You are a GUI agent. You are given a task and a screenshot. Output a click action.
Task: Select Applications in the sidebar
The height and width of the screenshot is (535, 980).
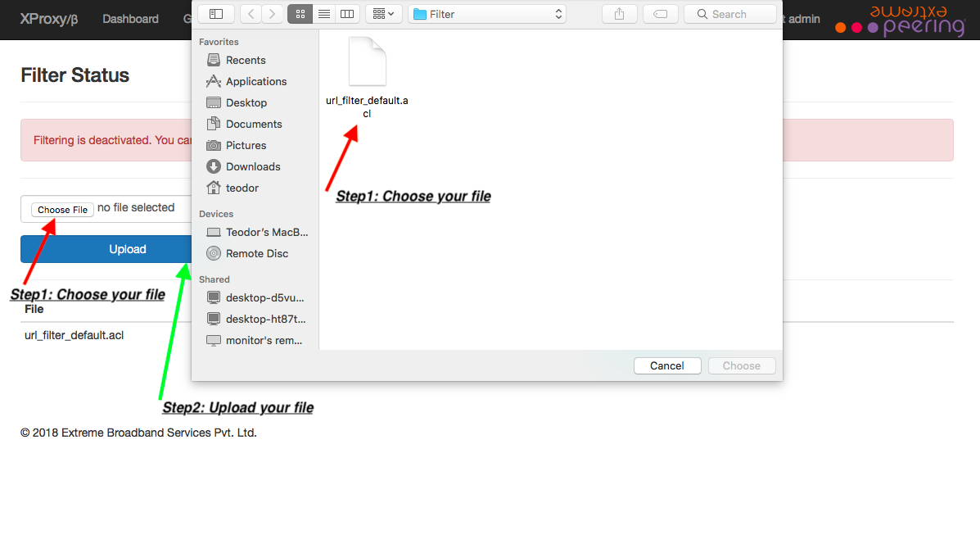pos(255,81)
